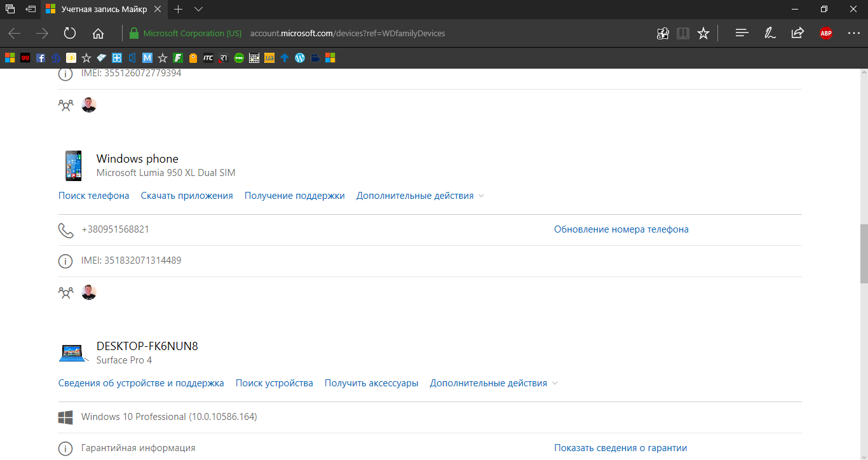Image resolution: width=868 pixels, height=460 pixels.
Task: Open the Поиск устройства link
Action: click(x=275, y=383)
